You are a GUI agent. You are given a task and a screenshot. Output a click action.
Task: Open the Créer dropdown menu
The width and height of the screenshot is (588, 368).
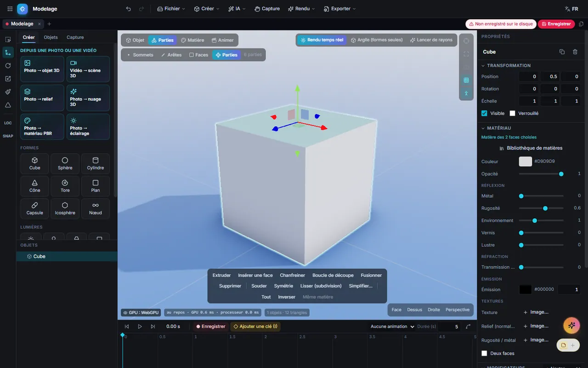207,9
